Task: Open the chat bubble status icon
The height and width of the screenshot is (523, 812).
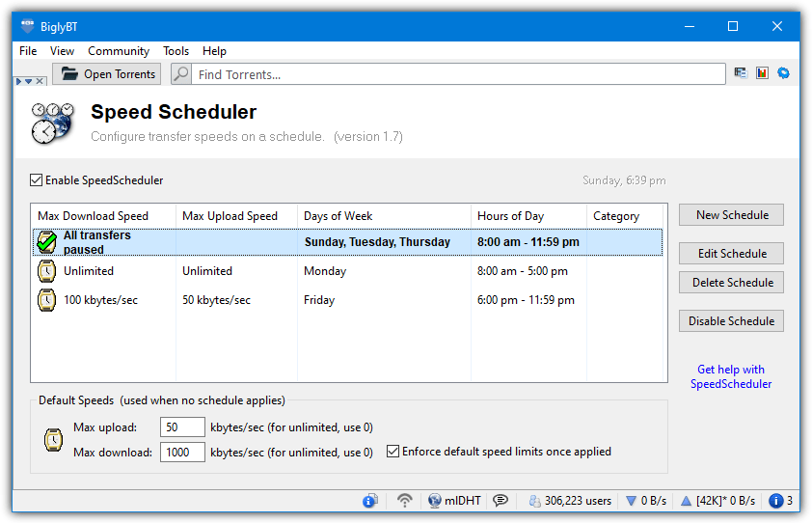Action: (501, 501)
